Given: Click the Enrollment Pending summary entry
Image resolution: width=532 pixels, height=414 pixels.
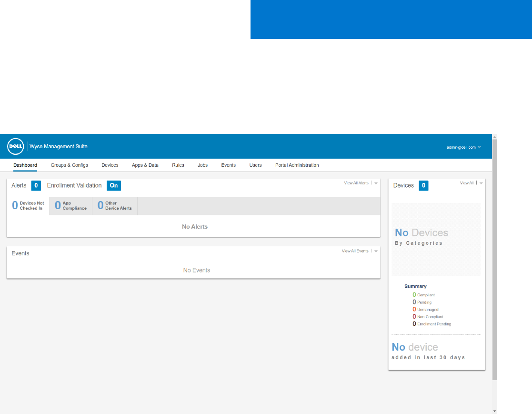Looking at the screenshot, I should tap(432, 324).
